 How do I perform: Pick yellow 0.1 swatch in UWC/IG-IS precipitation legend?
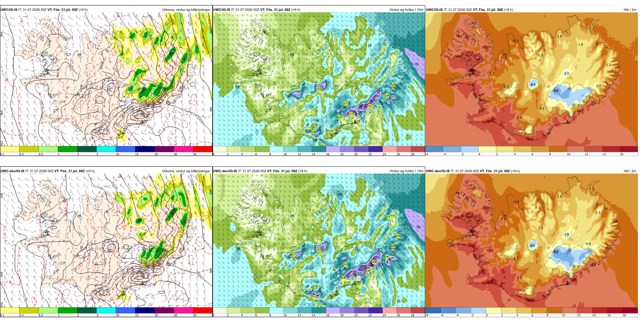pyautogui.click(x=10, y=149)
